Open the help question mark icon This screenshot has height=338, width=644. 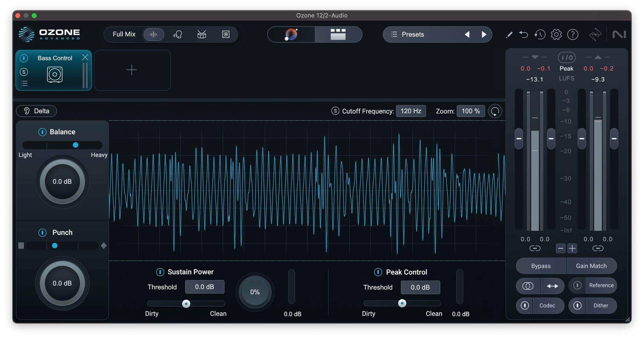573,34
